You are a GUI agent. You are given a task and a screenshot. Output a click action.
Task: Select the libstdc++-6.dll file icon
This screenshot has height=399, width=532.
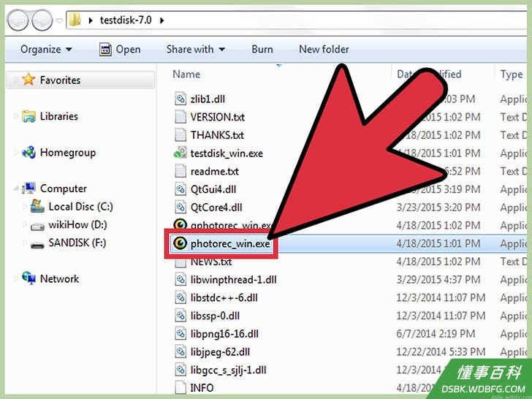pyautogui.click(x=180, y=297)
